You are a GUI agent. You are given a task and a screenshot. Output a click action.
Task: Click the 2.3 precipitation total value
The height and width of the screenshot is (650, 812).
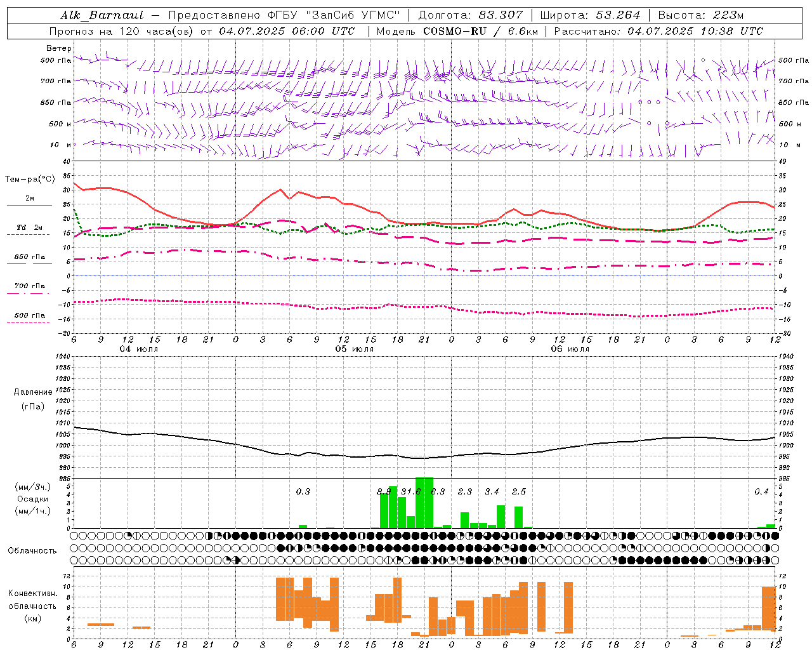click(x=465, y=491)
